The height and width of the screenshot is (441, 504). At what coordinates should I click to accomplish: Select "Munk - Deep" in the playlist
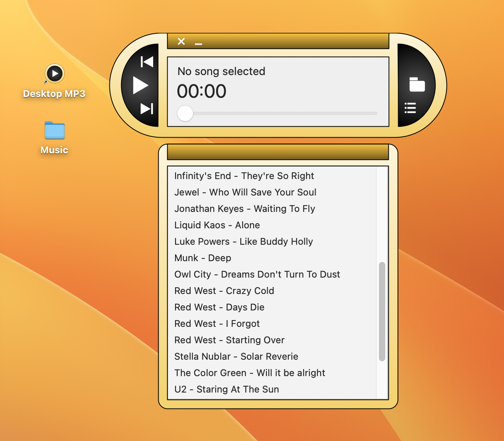point(203,258)
